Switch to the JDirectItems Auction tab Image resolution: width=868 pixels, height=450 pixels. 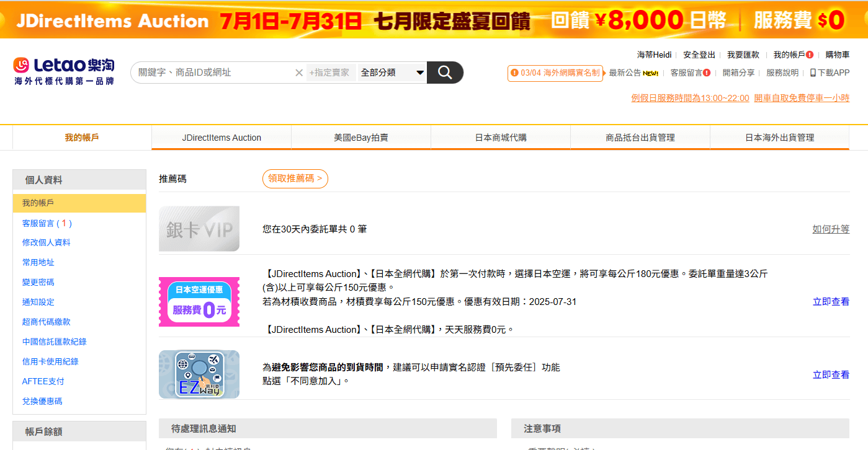(221, 138)
